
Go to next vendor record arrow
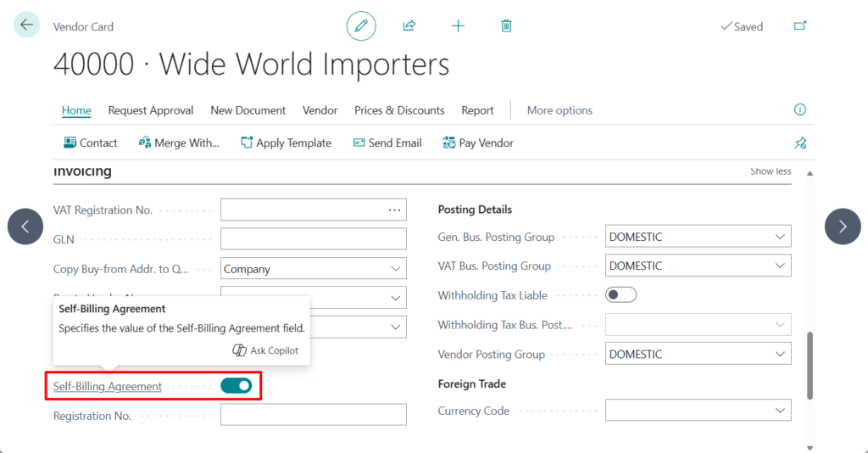843,226
